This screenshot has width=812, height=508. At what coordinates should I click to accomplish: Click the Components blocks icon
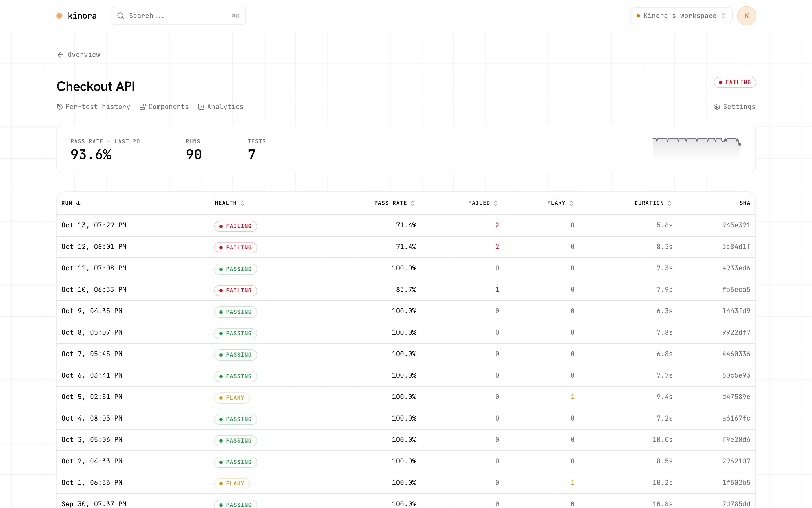click(x=143, y=107)
